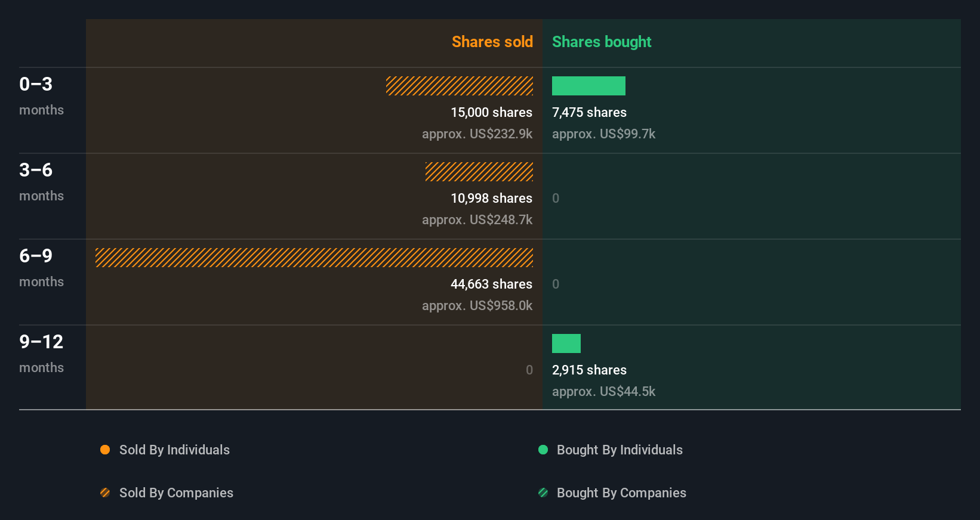980x520 pixels.
Task: Click the 2,915 shares value
Action: 589,370
